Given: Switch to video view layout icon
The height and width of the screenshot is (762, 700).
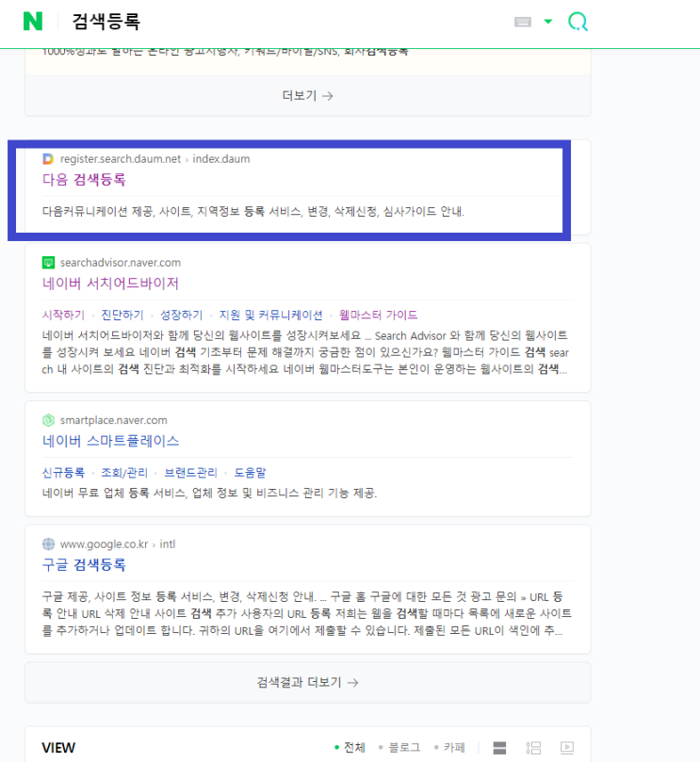Looking at the screenshot, I should [x=567, y=748].
